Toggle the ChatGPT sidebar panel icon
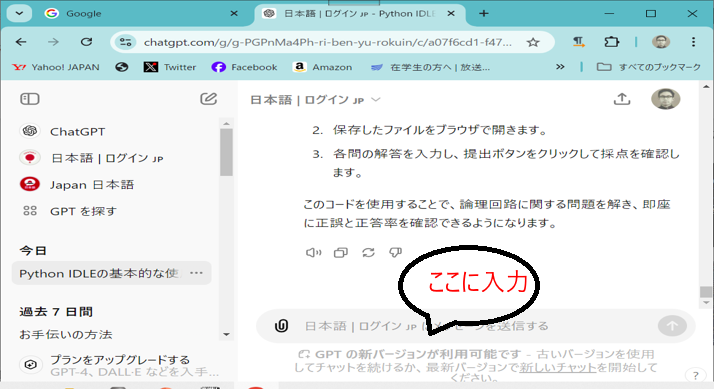 [30, 99]
